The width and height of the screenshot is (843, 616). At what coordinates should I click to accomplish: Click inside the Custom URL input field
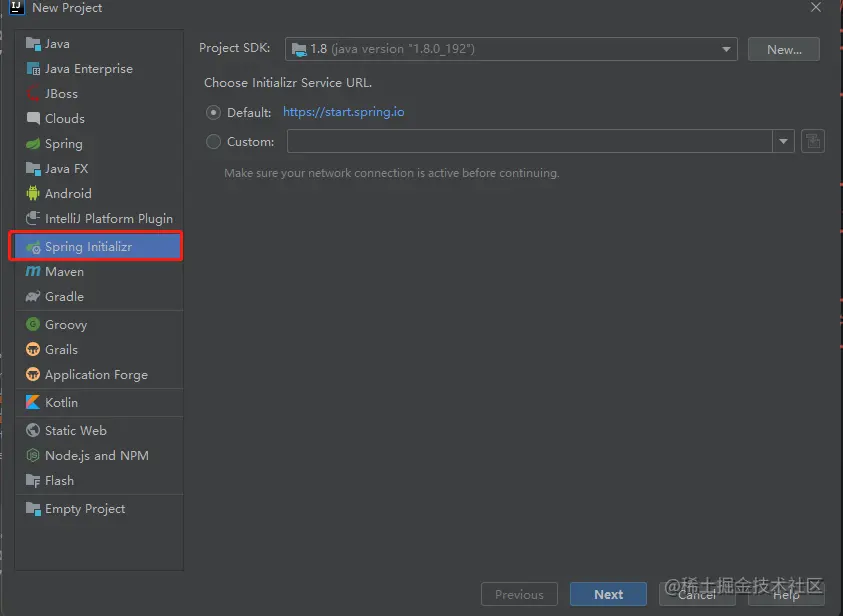click(x=530, y=141)
